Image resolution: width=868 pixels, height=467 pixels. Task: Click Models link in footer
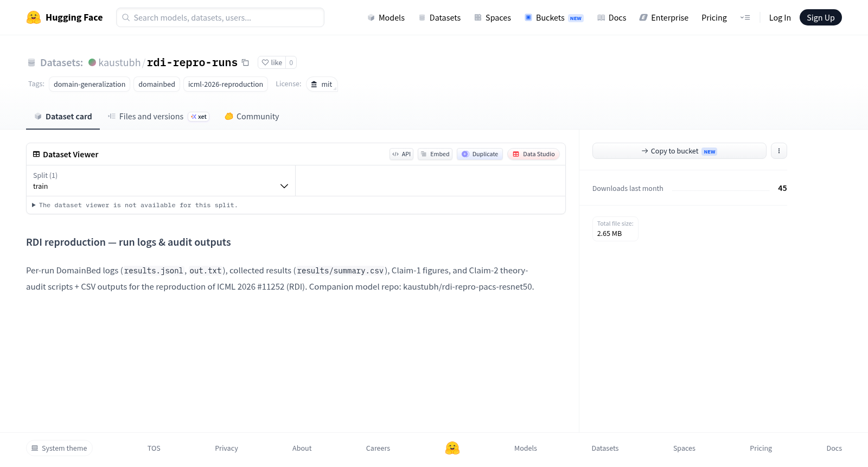(526, 448)
